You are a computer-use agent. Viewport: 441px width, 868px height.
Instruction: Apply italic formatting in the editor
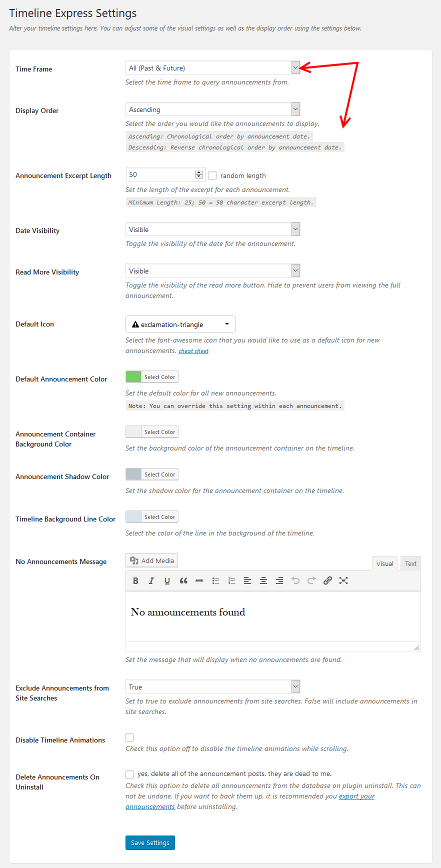(x=151, y=580)
